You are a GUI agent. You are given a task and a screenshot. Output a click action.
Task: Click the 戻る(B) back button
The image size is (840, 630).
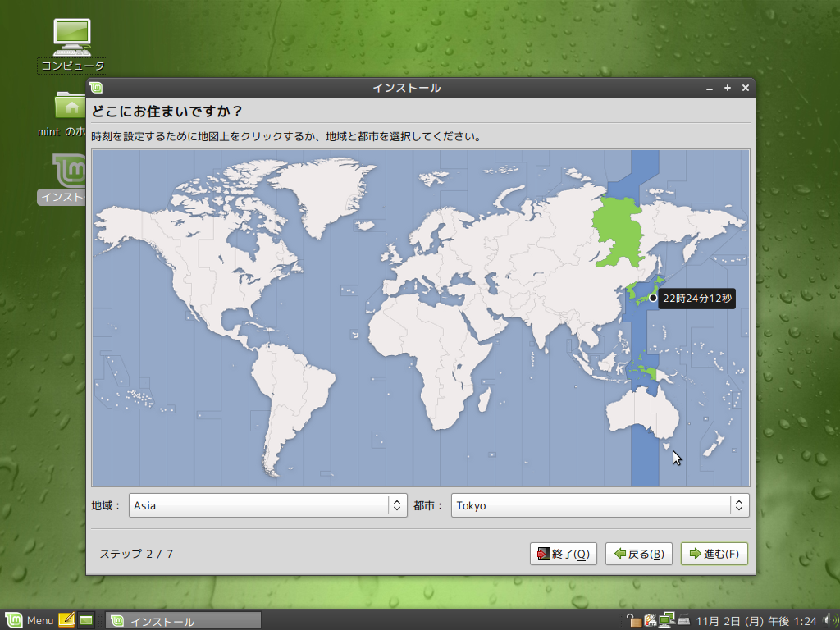(638, 554)
